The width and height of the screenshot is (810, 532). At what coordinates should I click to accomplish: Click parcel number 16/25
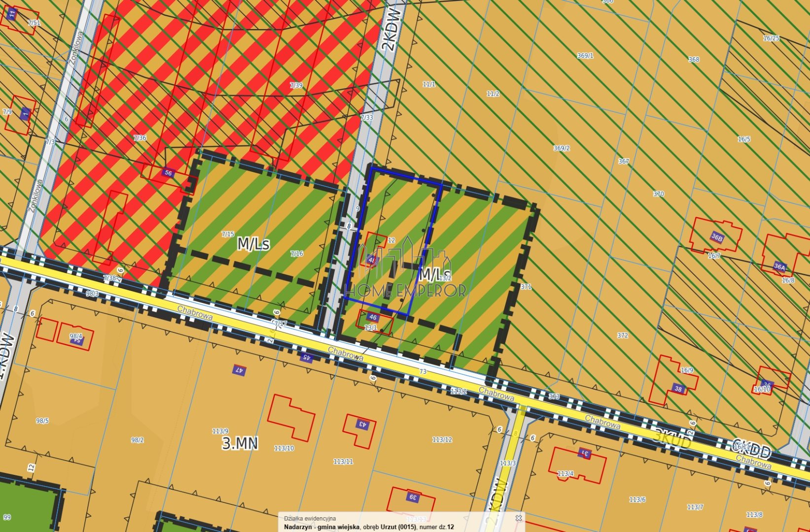tap(772, 38)
